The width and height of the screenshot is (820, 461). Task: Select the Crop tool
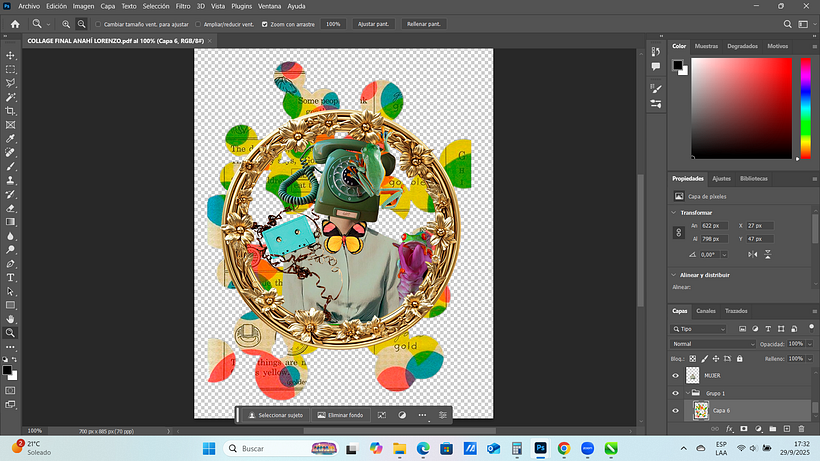point(11,111)
